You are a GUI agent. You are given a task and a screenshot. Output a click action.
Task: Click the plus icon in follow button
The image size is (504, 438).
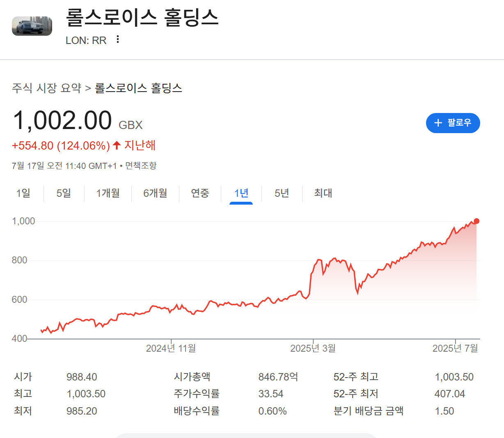tap(438, 123)
